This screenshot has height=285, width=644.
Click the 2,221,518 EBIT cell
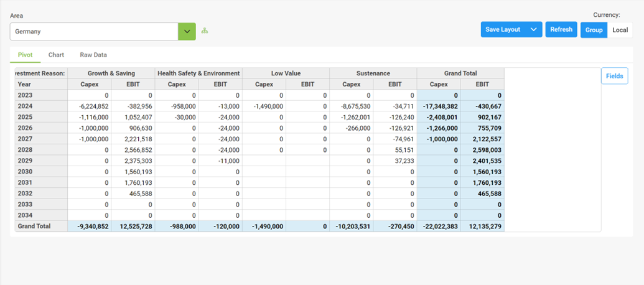point(133,139)
